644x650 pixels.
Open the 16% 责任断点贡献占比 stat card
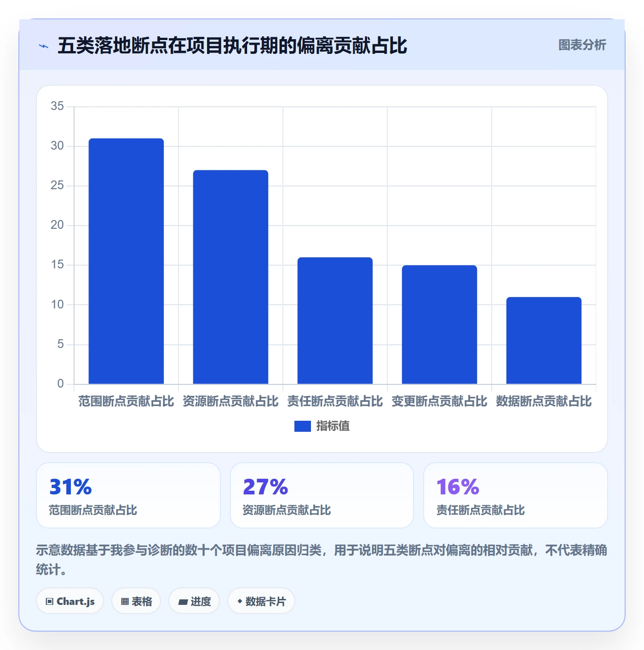coord(516,495)
